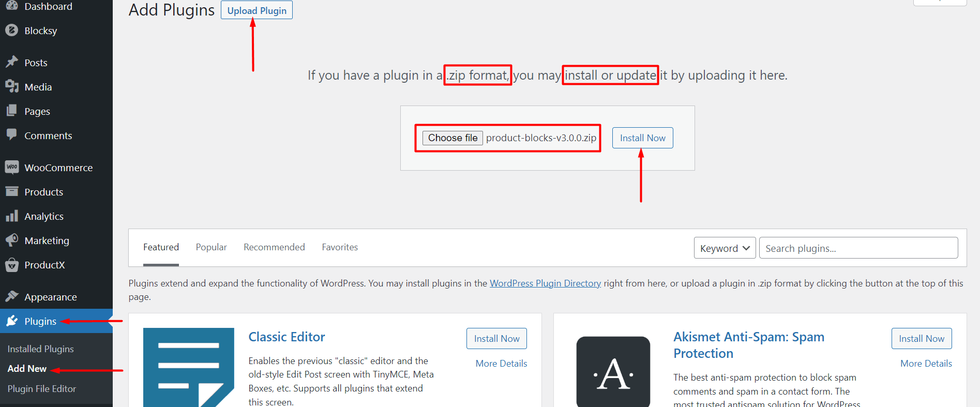The image size is (980, 407).
Task: Open WooCommerce menu label
Action: tap(58, 168)
